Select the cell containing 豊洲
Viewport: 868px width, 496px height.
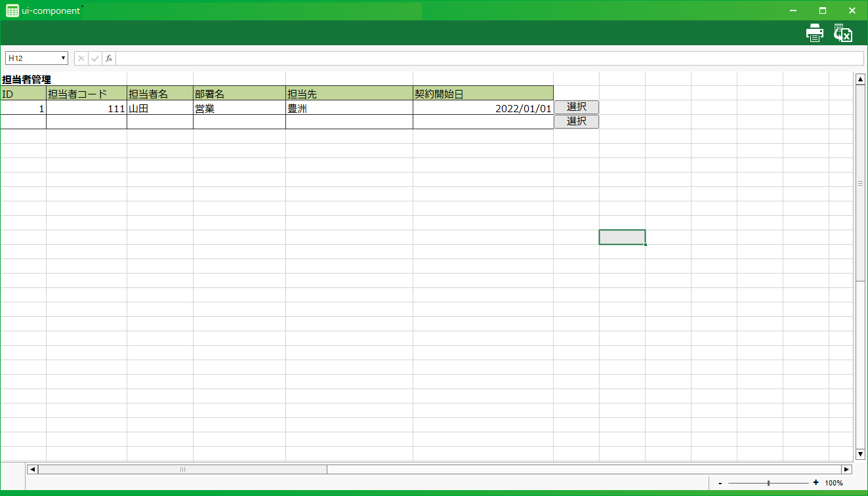click(349, 108)
